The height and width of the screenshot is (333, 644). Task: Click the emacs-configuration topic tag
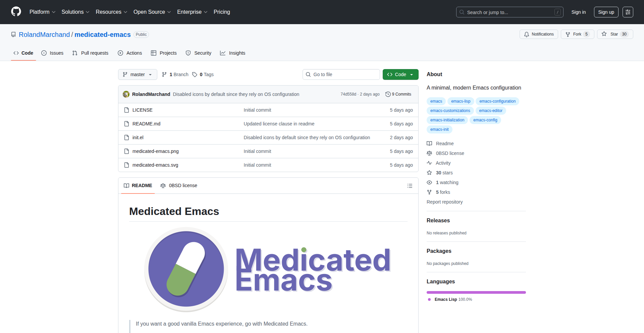497,101
